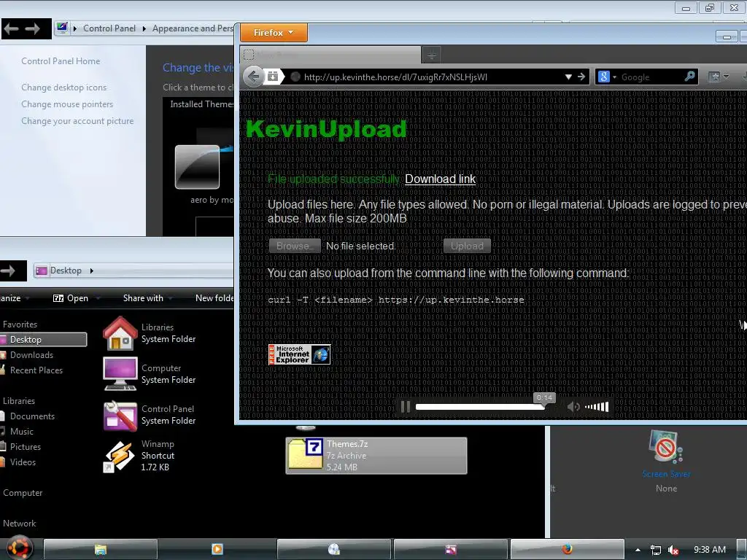The image size is (747, 560).
Task: Expand breadcrumb arrow after Control Panel
Action: click(x=144, y=28)
